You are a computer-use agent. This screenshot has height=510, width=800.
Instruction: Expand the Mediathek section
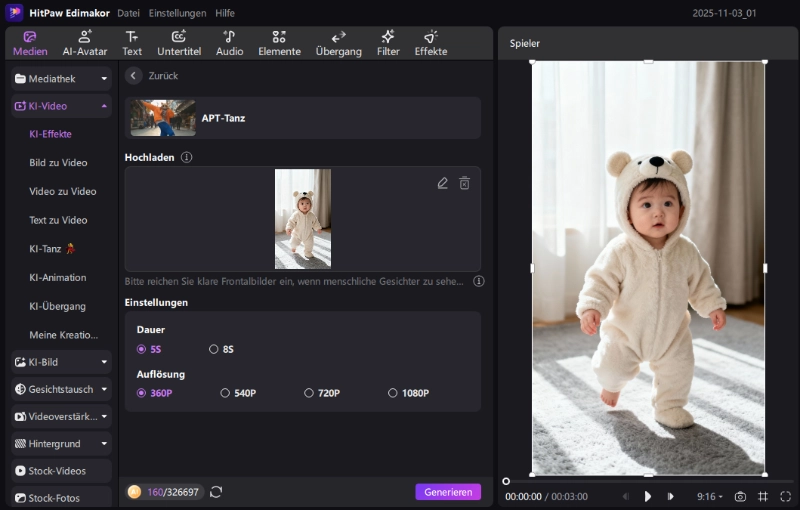[x=104, y=78]
